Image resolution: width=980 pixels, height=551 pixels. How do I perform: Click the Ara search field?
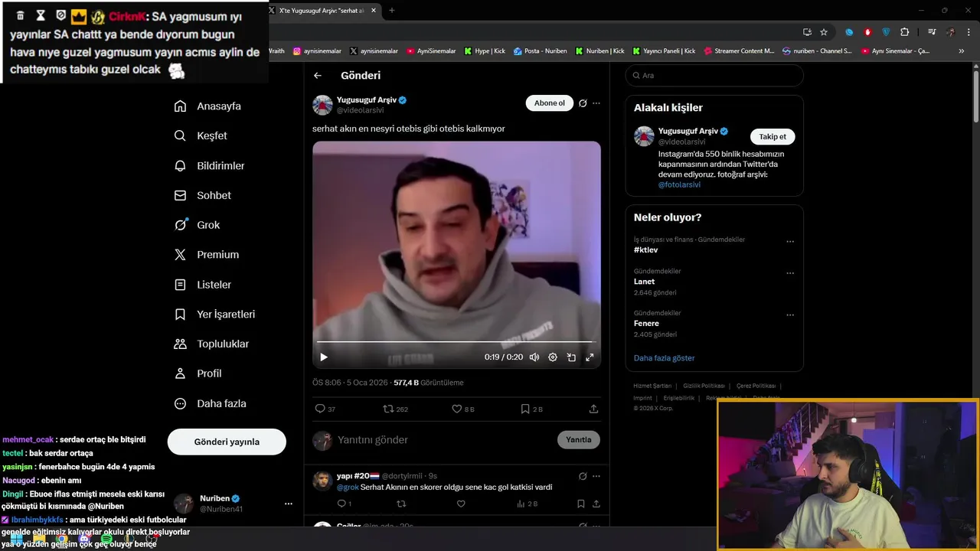[714, 76]
